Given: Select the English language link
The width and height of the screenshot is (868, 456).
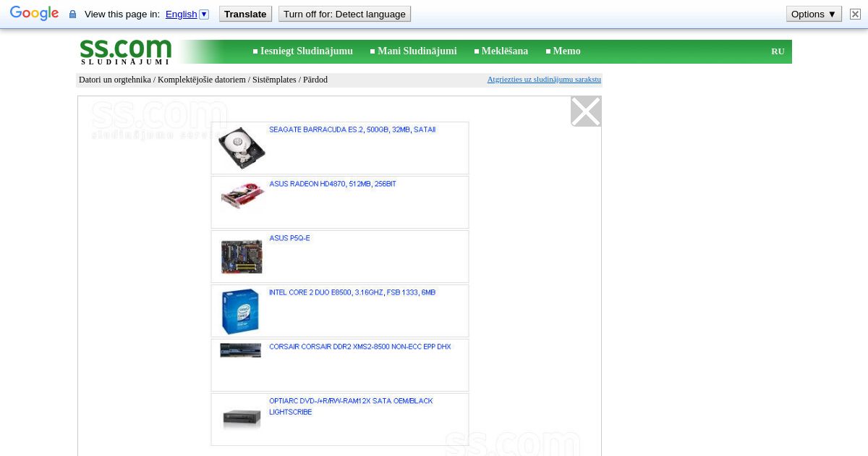Looking at the screenshot, I should point(181,14).
